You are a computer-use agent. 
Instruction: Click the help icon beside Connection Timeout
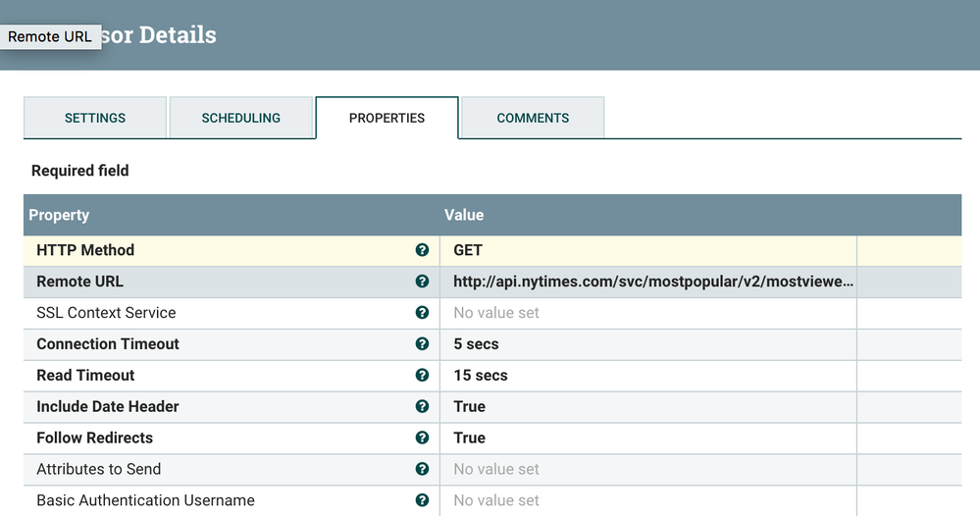[422, 344]
